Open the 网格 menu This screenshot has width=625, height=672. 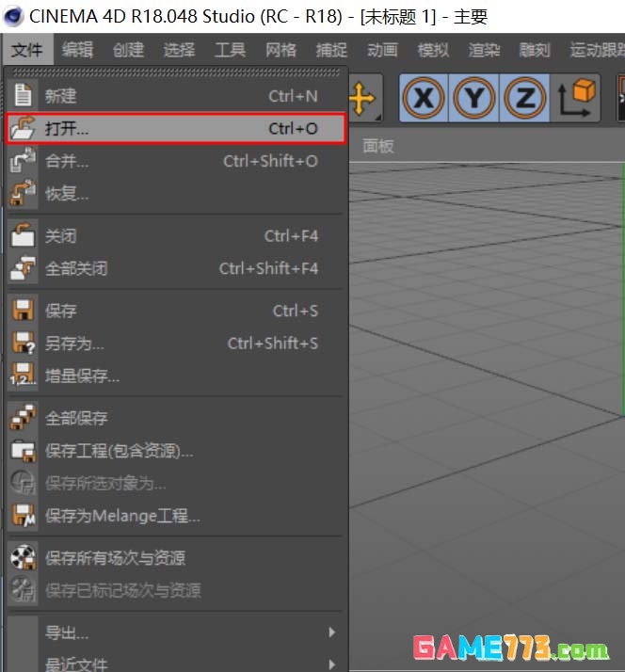[x=280, y=50]
